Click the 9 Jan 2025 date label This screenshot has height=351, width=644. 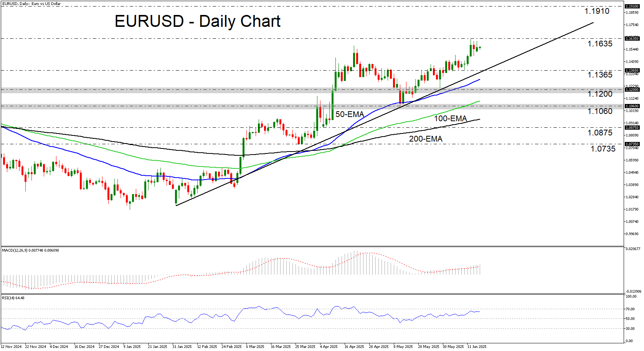(x=132, y=347)
